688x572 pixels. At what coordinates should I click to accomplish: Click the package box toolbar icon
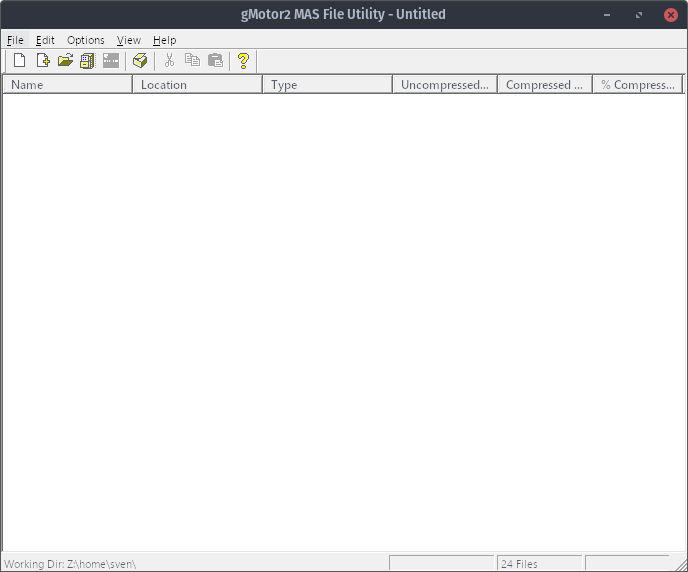point(140,61)
